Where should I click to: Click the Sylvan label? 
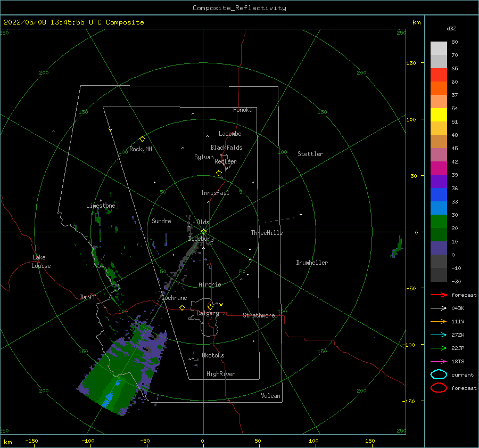(204, 157)
